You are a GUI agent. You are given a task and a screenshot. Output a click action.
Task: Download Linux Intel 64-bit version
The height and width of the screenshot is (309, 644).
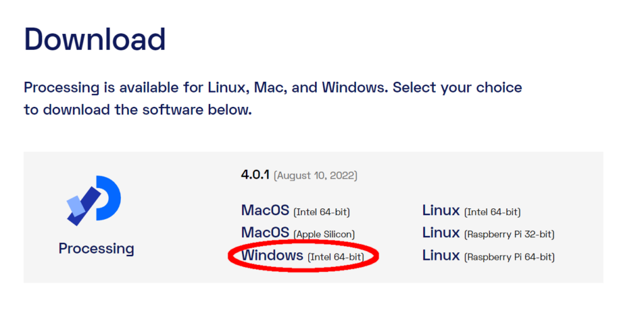[x=472, y=211]
